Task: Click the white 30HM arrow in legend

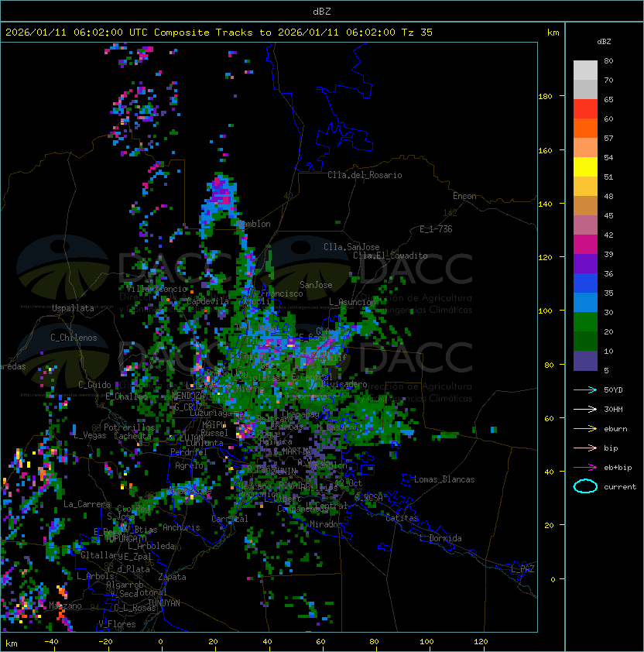Action: click(x=585, y=409)
